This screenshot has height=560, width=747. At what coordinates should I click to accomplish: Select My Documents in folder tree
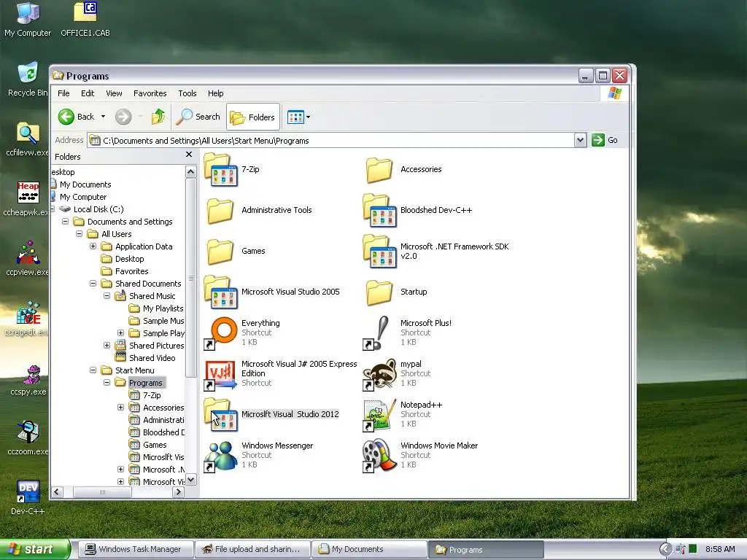(x=85, y=184)
